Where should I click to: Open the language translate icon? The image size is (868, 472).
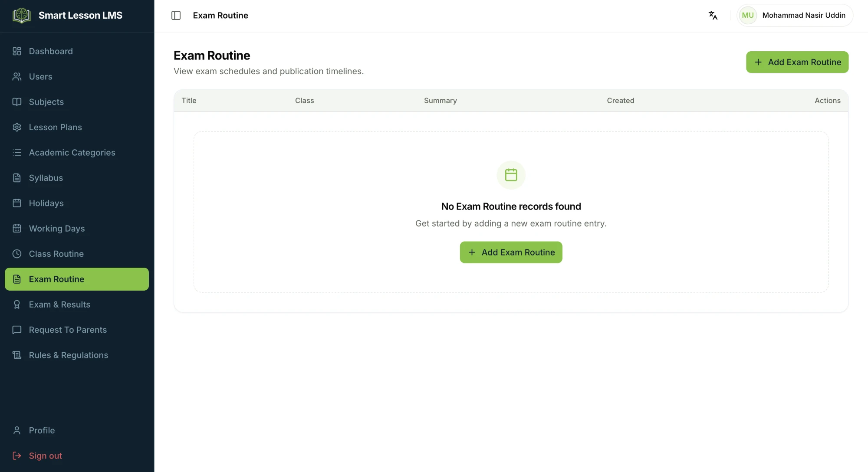pos(713,16)
